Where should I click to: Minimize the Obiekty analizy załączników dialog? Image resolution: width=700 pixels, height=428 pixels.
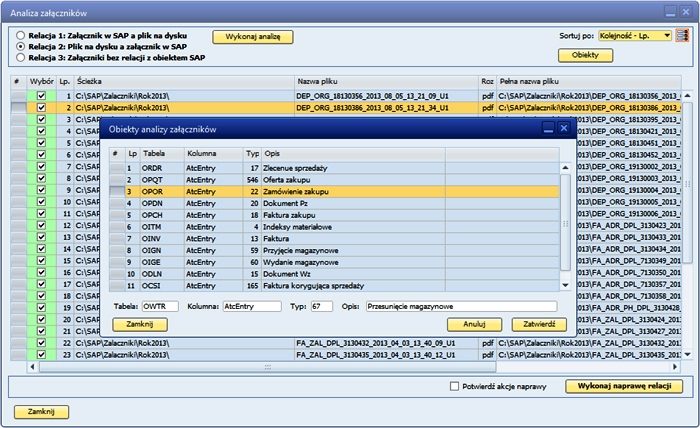[548, 129]
